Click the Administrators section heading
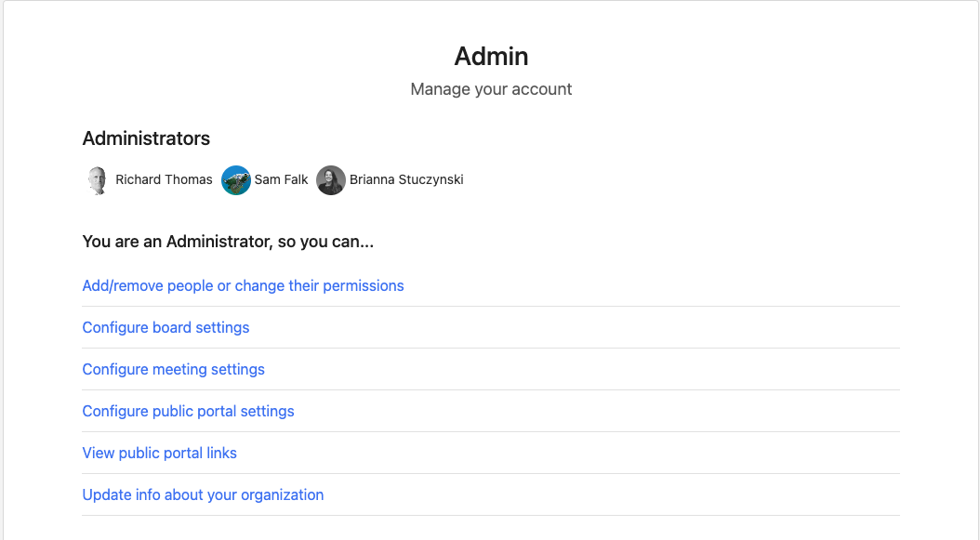Image resolution: width=980 pixels, height=540 pixels. click(146, 138)
